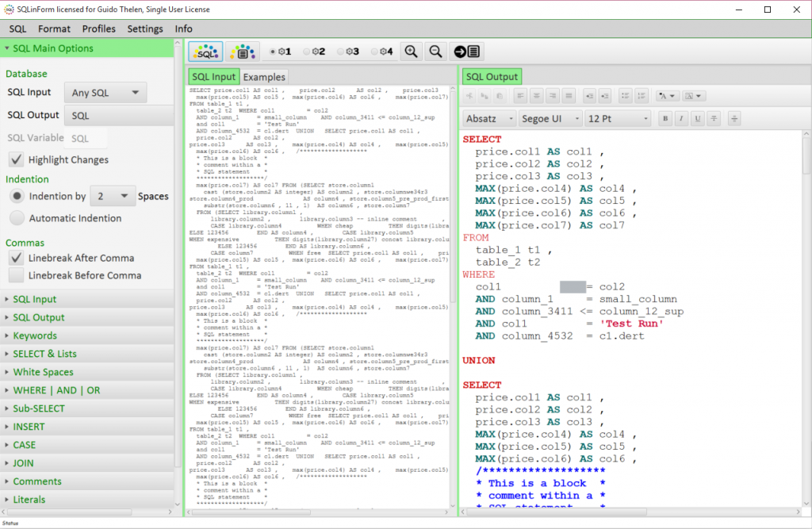Apply italic formatting in output editor
Image resolution: width=812 pixels, height=529 pixels.
tap(681, 119)
